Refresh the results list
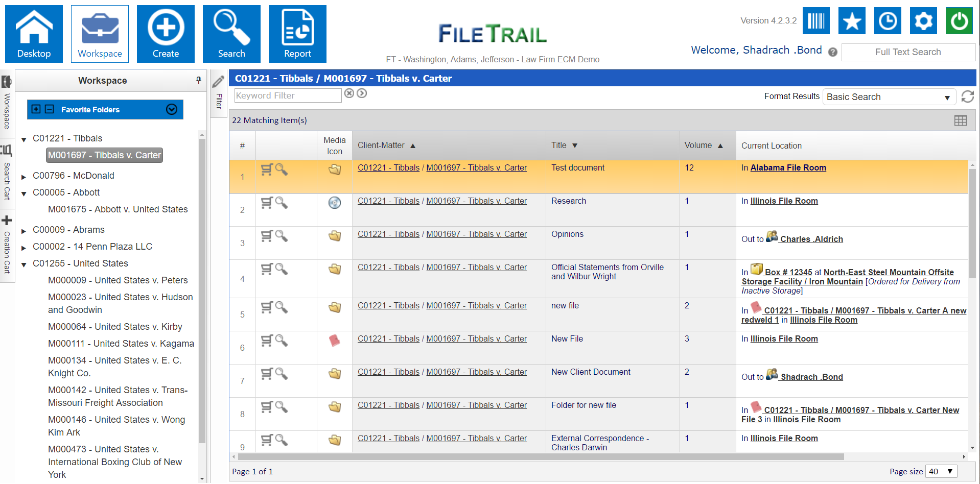Screen dimensions: 980x484 (967, 96)
